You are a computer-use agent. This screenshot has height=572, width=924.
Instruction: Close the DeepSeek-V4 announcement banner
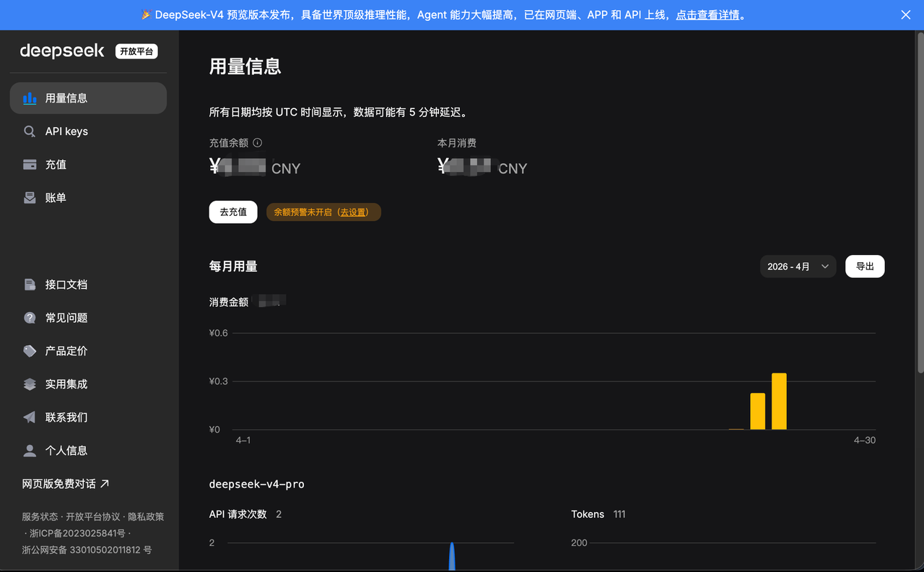(906, 14)
